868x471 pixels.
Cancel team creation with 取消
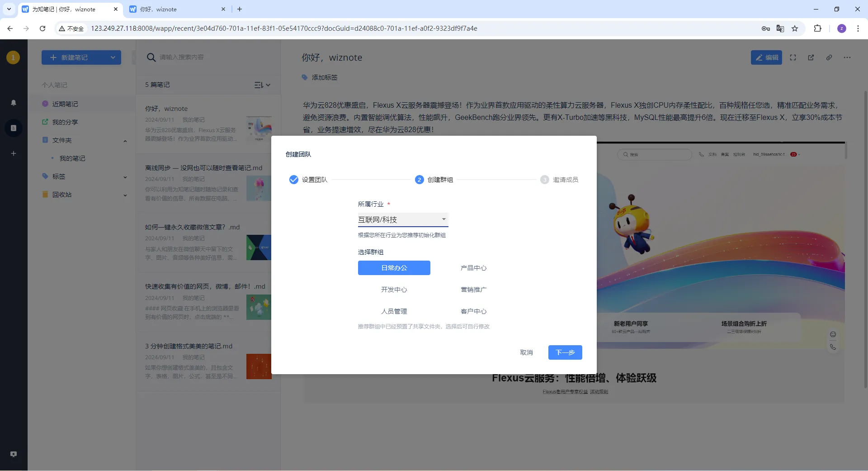coord(526,352)
